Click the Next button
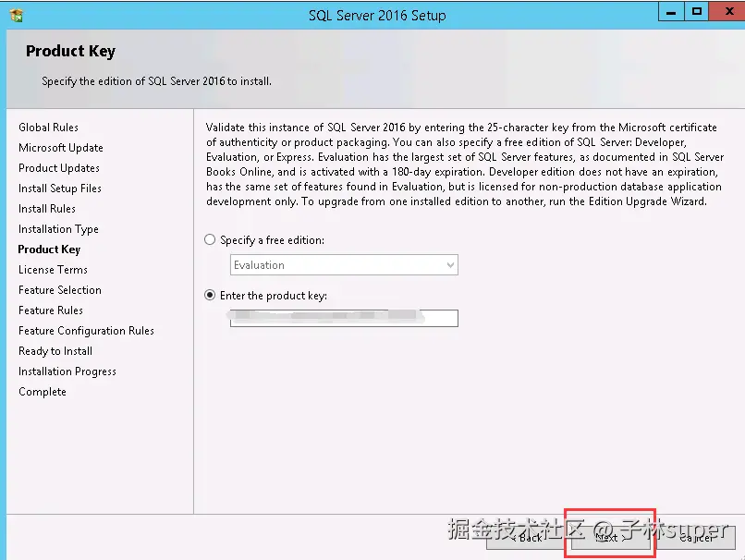This screenshot has width=745, height=560. pyautogui.click(x=610, y=538)
